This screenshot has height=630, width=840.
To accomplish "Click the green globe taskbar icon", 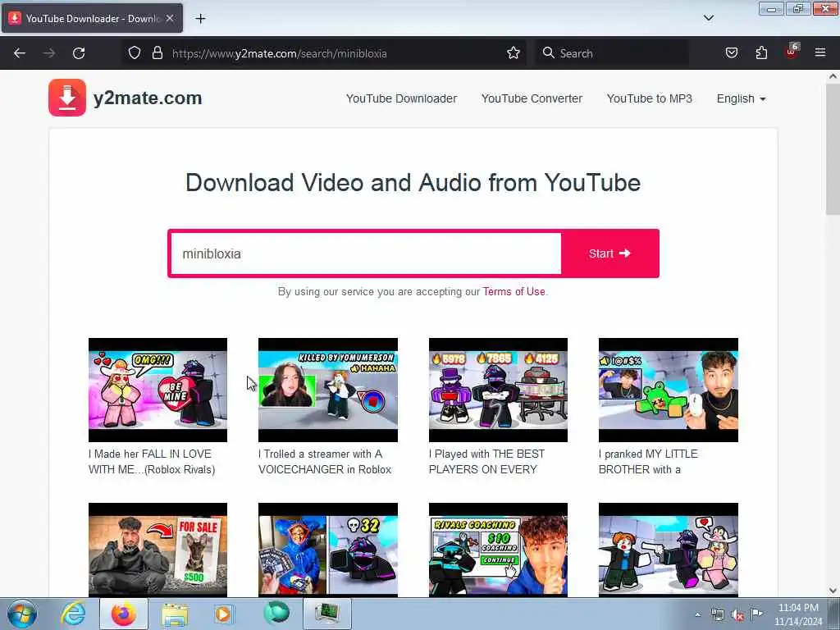I will pyautogui.click(x=276, y=614).
